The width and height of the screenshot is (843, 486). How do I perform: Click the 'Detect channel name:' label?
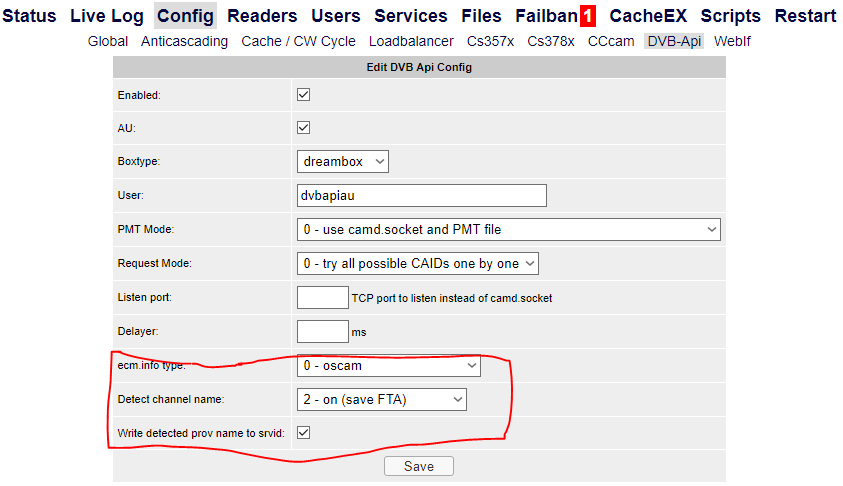click(x=171, y=399)
